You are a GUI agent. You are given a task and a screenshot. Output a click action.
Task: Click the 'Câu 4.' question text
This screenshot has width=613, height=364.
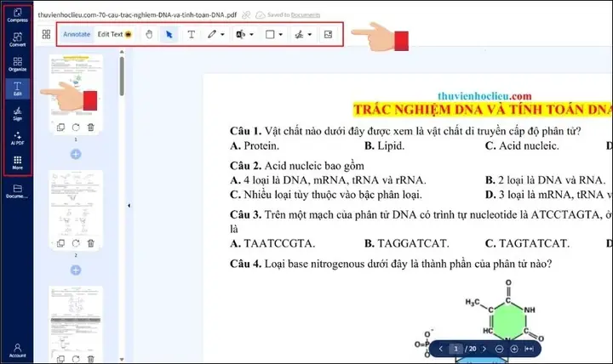click(391, 264)
